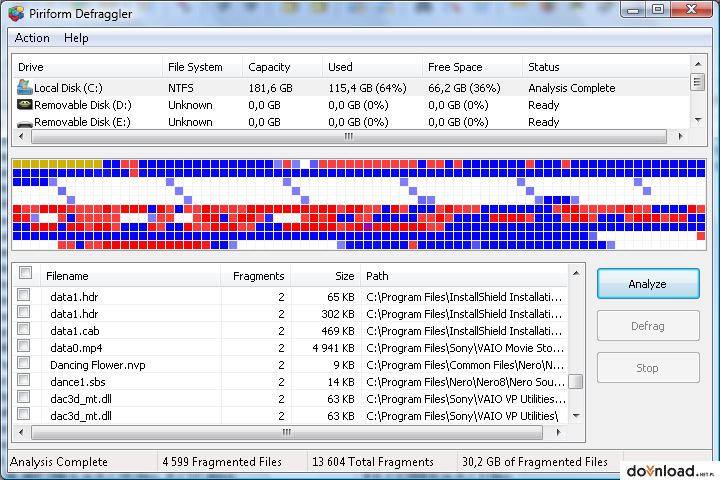
Task: Select the Removable Disk (E:) drive icon
Action: click(x=25, y=123)
